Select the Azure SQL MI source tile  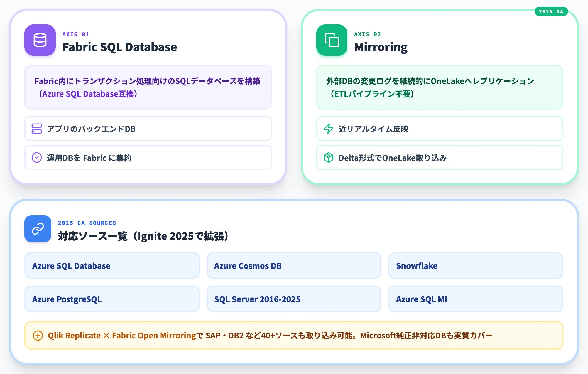(x=476, y=299)
